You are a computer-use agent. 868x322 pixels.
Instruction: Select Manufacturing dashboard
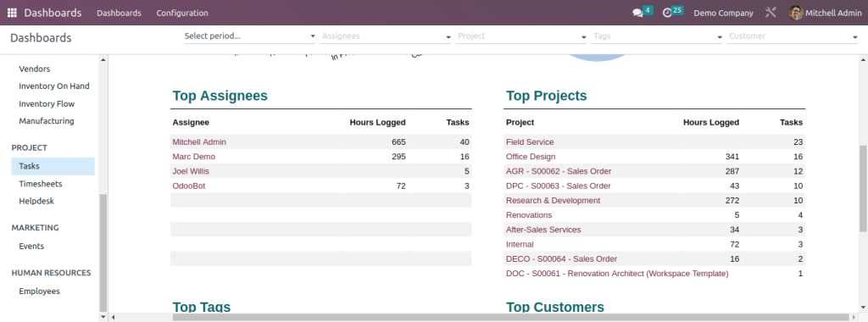pos(47,121)
